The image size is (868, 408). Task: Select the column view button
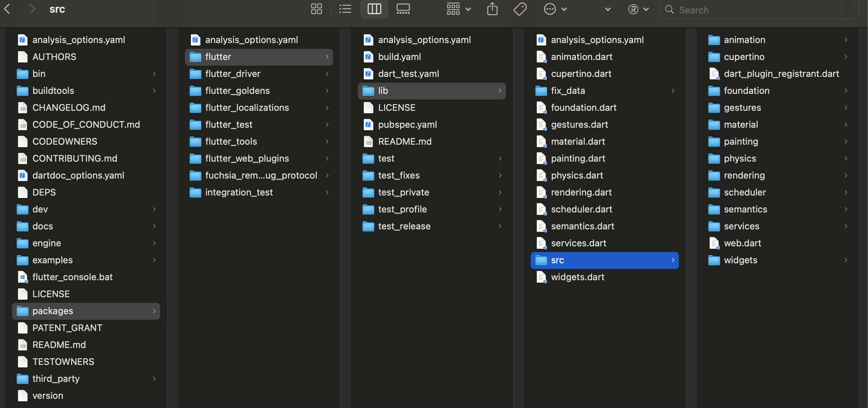click(374, 9)
